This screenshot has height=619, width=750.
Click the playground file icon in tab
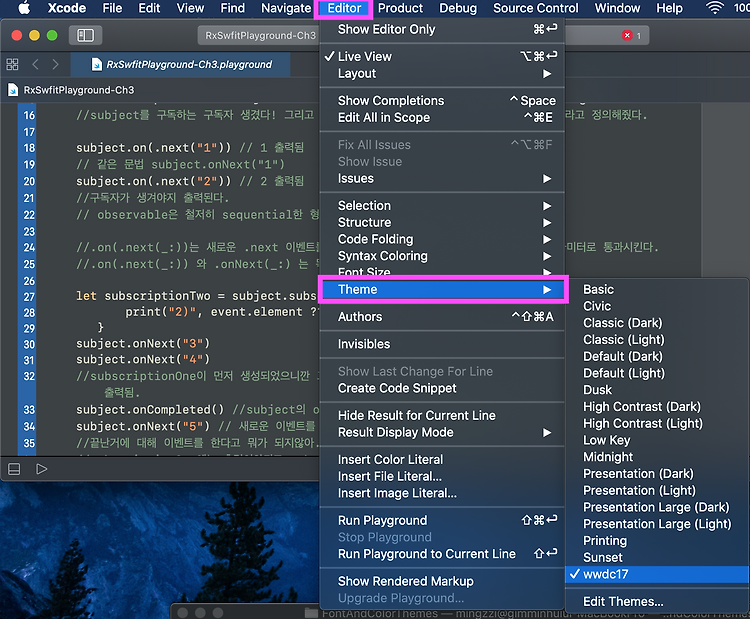(97, 65)
